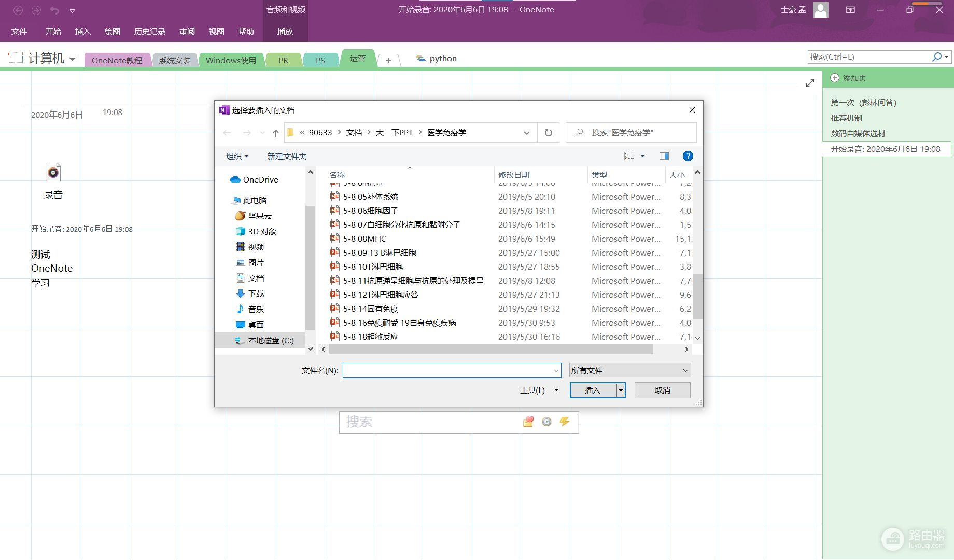Open the file type filter dropdown

pyautogui.click(x=629, y=370)
